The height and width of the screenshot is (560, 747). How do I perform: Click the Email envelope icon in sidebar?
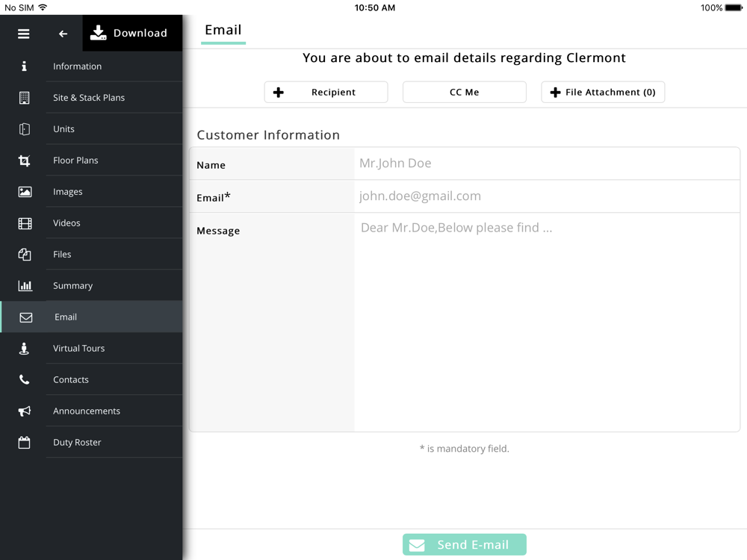pyautogui.click(x=26, y=317)
